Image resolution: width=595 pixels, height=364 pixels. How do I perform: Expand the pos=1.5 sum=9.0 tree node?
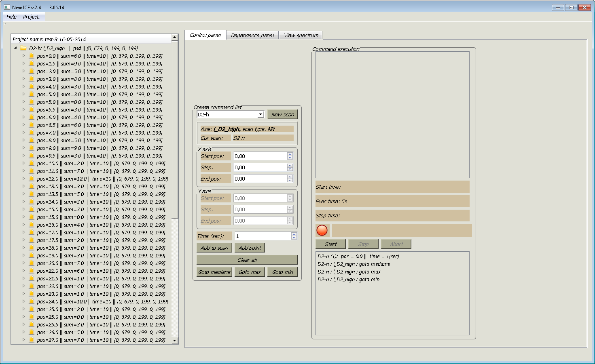click(x=23, y=63)
